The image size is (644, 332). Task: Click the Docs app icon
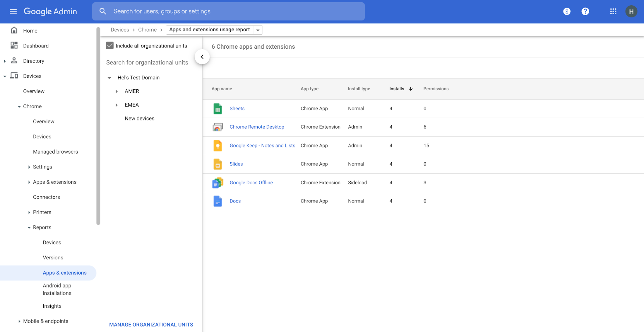(217, 201)
